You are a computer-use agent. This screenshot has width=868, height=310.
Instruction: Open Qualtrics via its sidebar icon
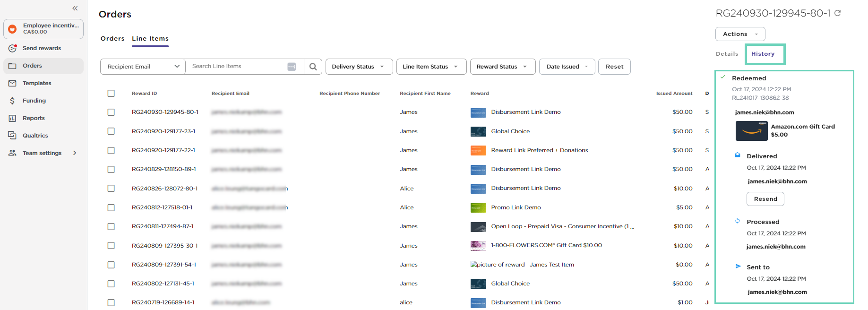point(13,136)
